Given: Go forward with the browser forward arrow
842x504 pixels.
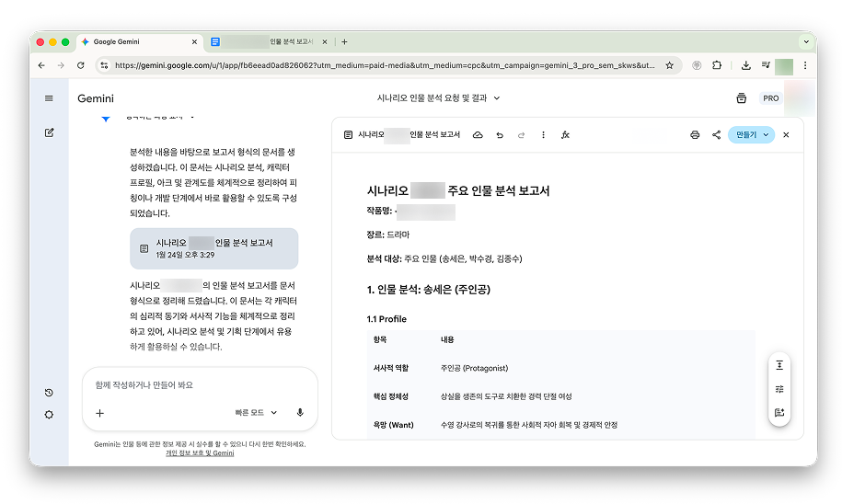Looking at the screenshot, I should click(x=61, y=65).
